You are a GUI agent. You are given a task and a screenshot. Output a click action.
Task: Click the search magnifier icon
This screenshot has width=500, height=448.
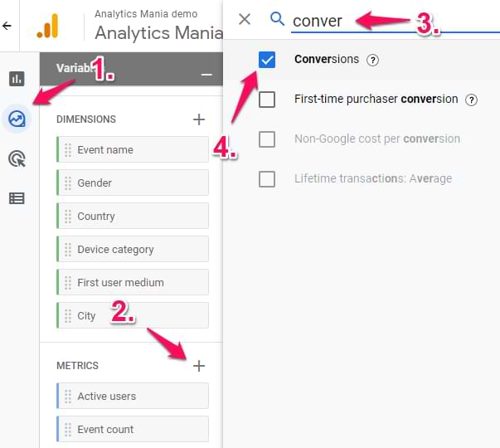(277, 19)
